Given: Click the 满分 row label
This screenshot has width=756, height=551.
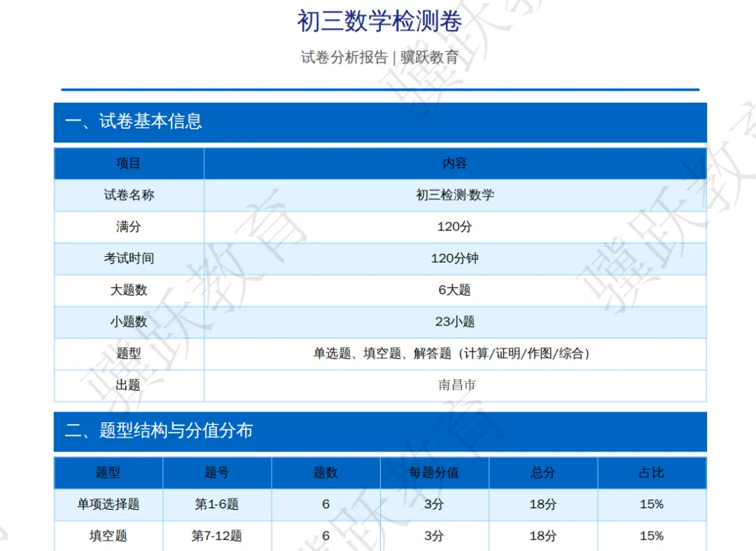Looking at the screenshot, I should 128,227.
